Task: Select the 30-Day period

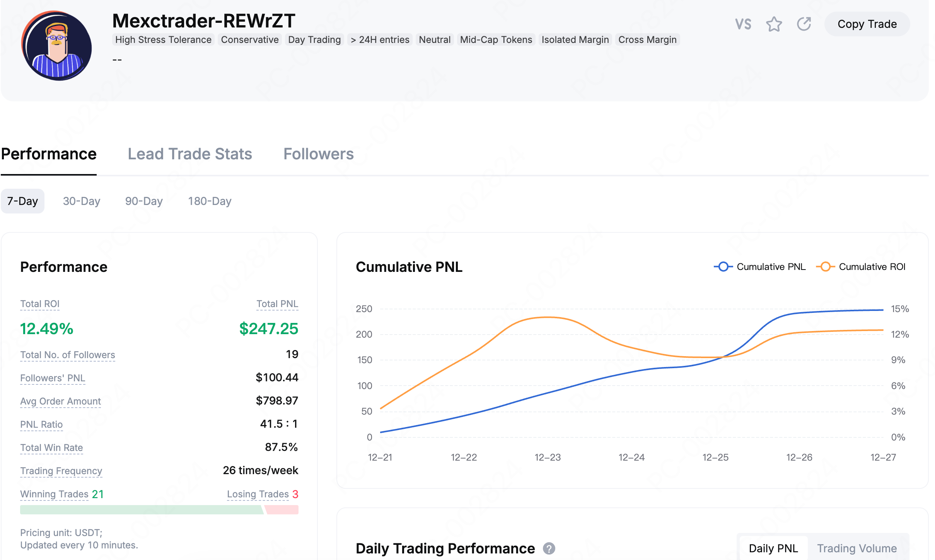Action: [82, 201]
